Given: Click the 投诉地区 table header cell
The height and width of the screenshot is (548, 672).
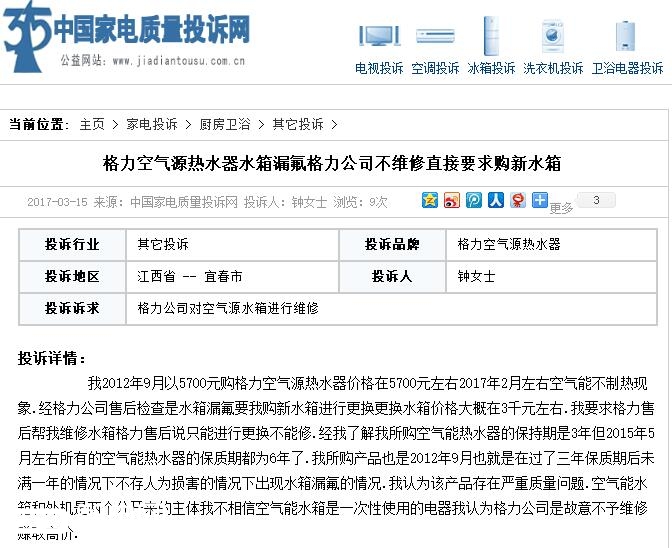Looking at the screenshot, I should point(72,276).
